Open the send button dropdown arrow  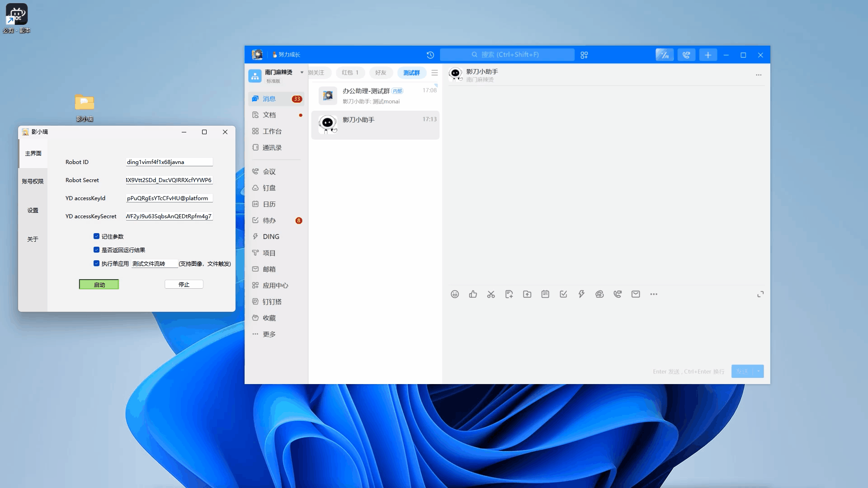(x=759, y=371)
